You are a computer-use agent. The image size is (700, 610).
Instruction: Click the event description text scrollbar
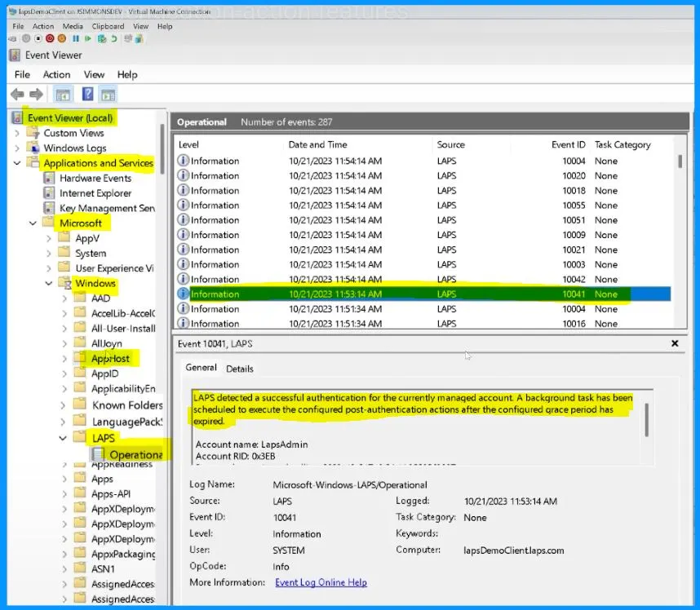646,420
